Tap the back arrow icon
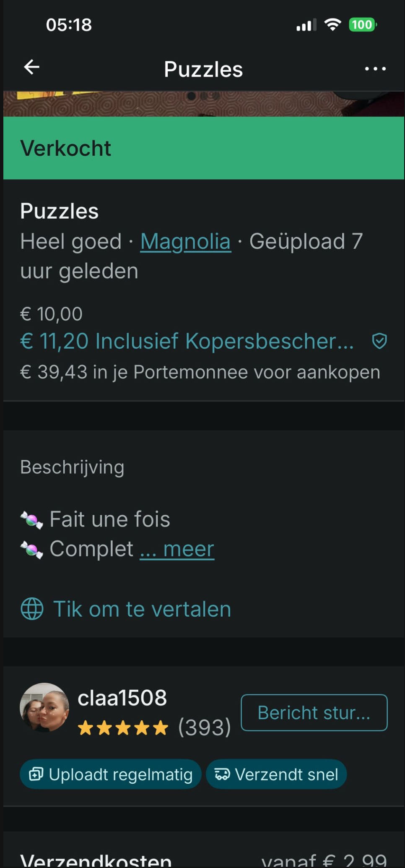405x868 pixels. click(x=32, y=67)
